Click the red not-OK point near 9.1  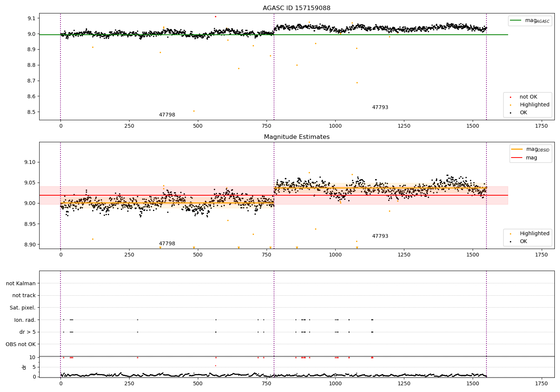pos(215,16)
